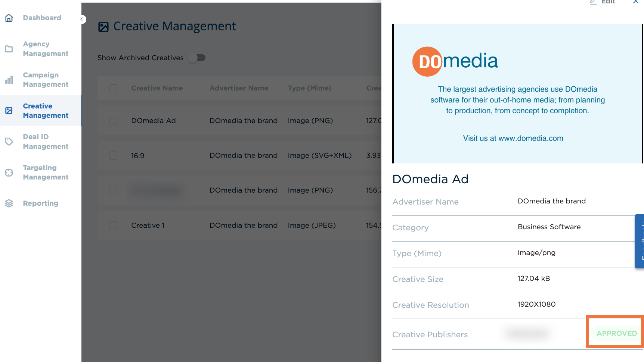Click the Reporting layers icon
Image resolution: width=644 pixels, height=362 pixels.
point(9,203)
